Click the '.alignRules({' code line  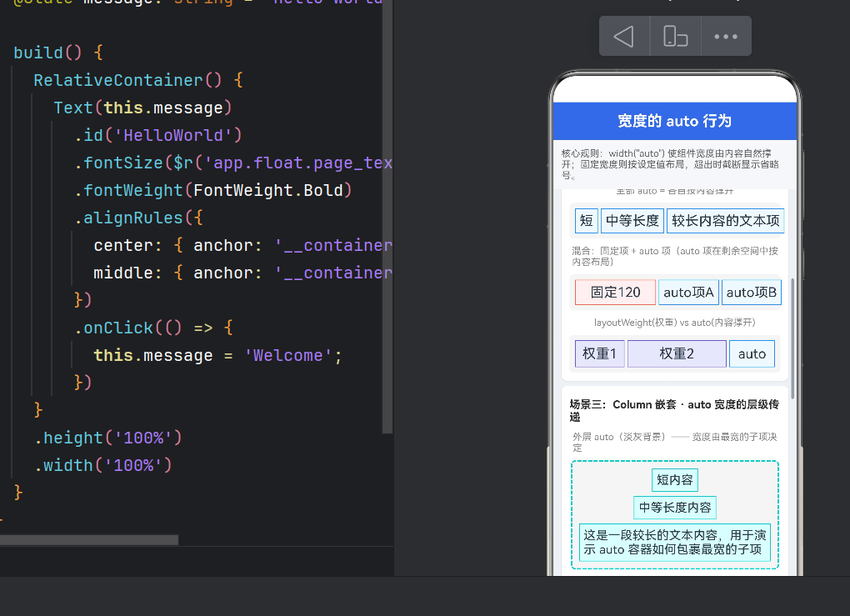138,218
